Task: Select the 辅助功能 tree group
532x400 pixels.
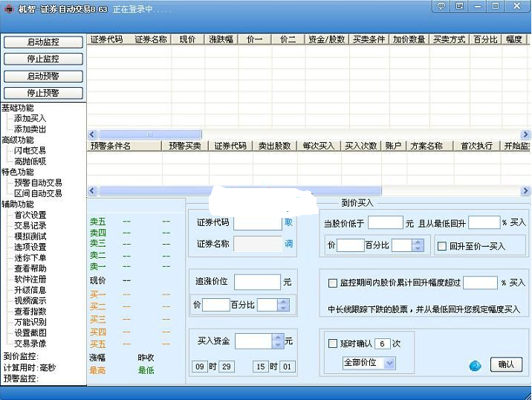Action: 18,204
